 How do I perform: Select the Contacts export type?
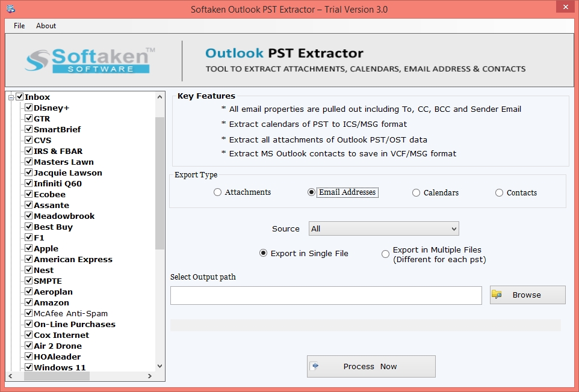pos(498,192)
